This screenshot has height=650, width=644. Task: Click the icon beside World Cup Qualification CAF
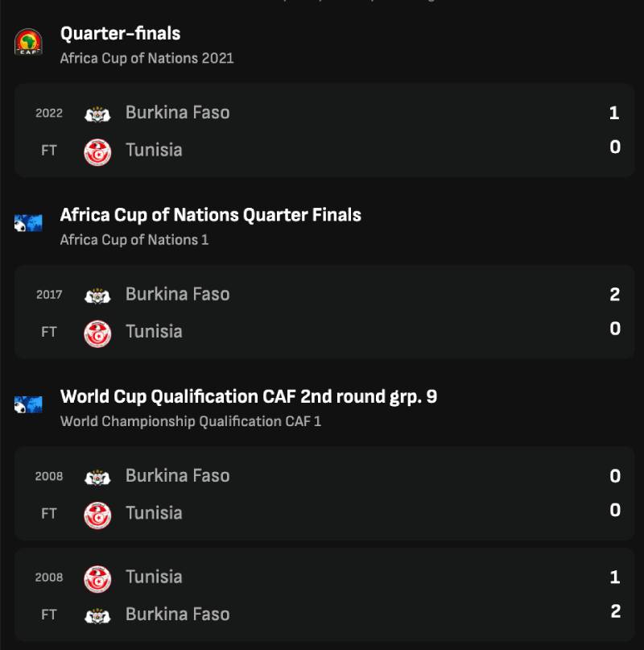[28, 404]
